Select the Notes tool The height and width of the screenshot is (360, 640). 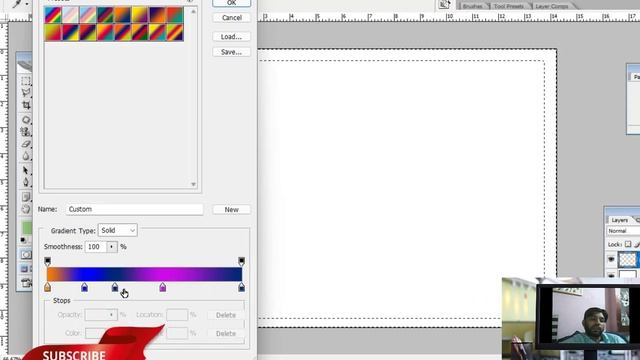(26, 197)
